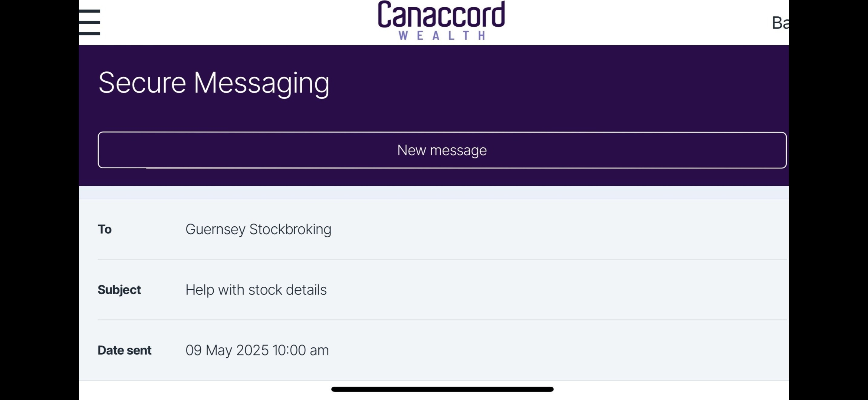The height and width of the screenshot is (400, 868).
Task: Click the '10:00 am' time text
Action: click(x=301, y=350)
